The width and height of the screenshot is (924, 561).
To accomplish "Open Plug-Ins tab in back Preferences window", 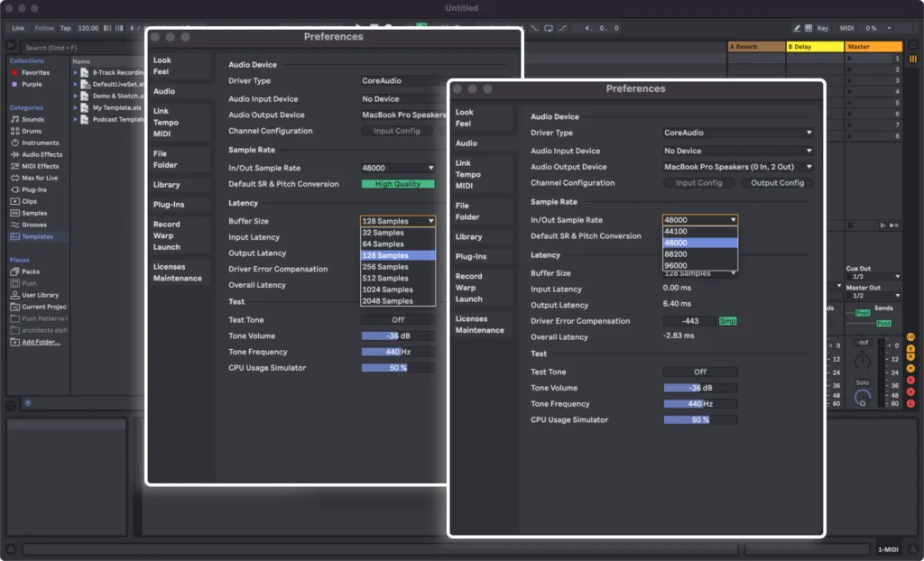I will (169, 205).
